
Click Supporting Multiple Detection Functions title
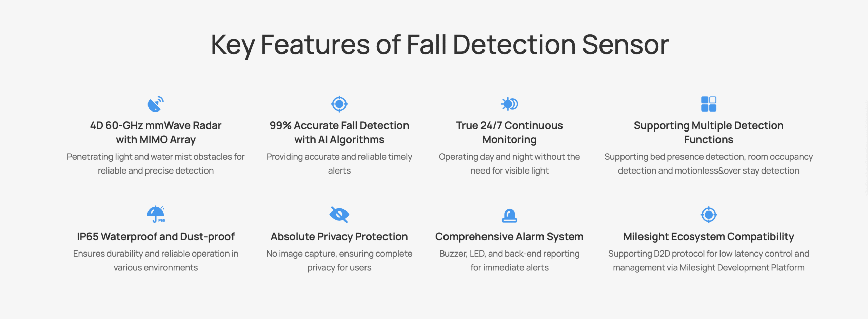pyautogui.click(x=708, y=133)
